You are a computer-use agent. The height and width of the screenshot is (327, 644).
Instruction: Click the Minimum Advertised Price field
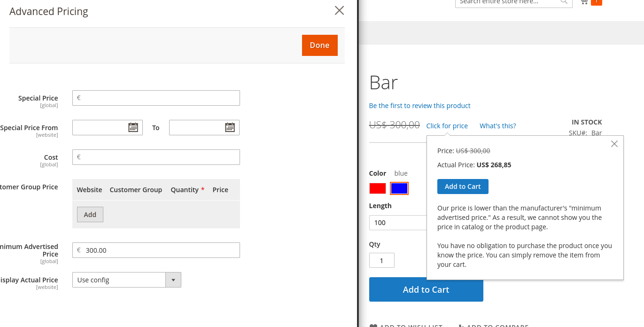tap(156, 250)
